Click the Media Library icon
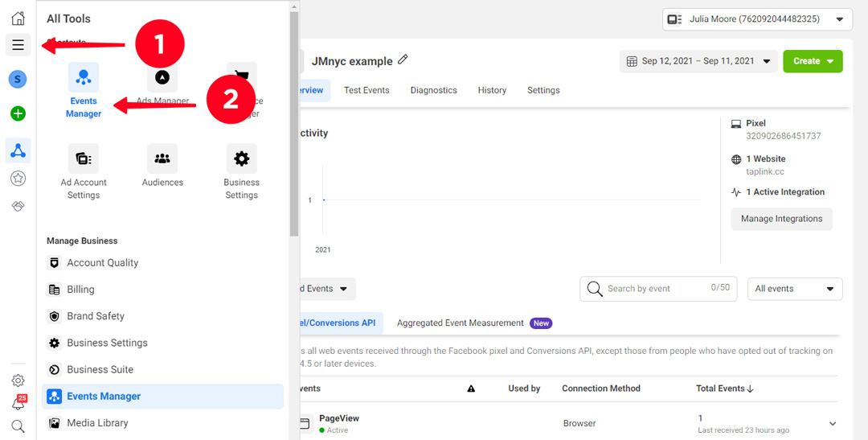Screen dimensions: 868x440 (55, 423)
